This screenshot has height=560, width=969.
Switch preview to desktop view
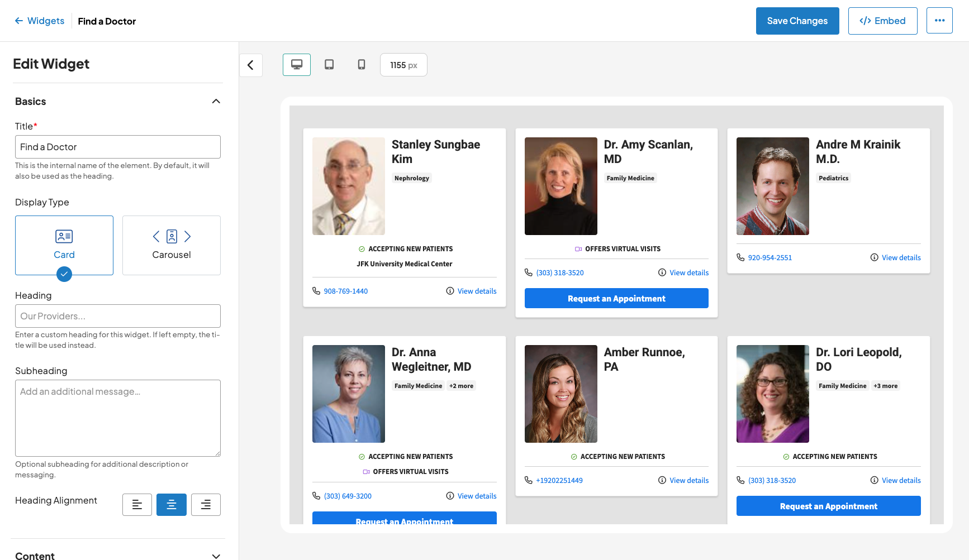pyautogui.click(x=297, y=65)
